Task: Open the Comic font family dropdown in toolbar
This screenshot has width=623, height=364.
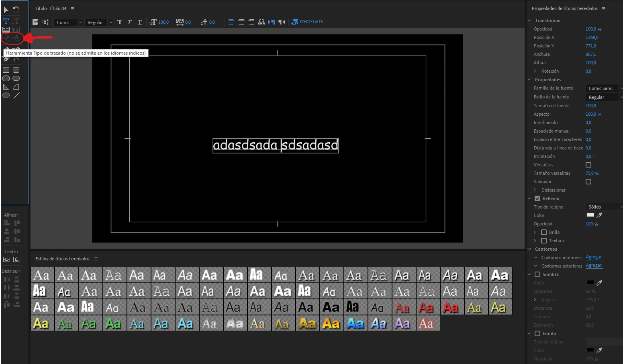Action: pos(69,22)
